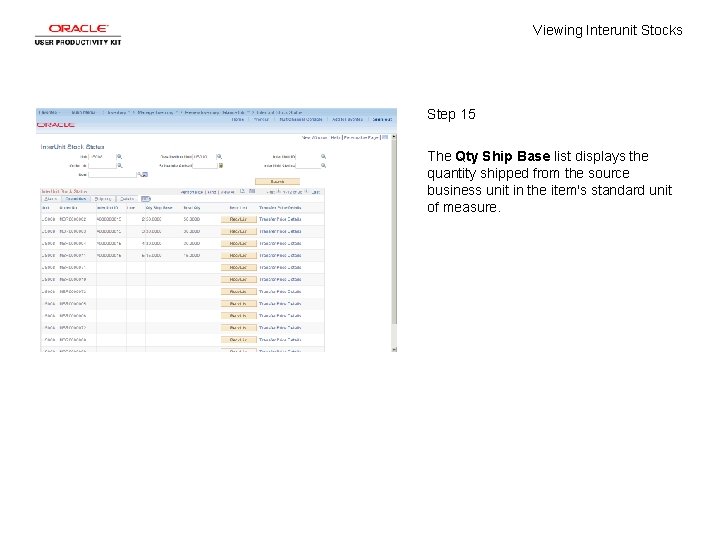
Task: Open the Schedule Arrival calendar icon
Action: point(220,165)
